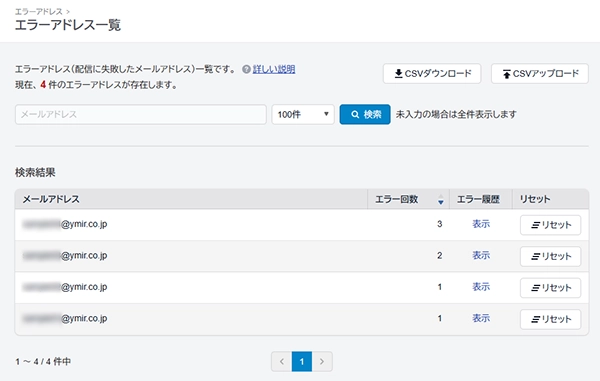Click the 1 ～ 4 / 4 件中 count text
The width and height of the screenshot is (600, 381).
(43, 361)
